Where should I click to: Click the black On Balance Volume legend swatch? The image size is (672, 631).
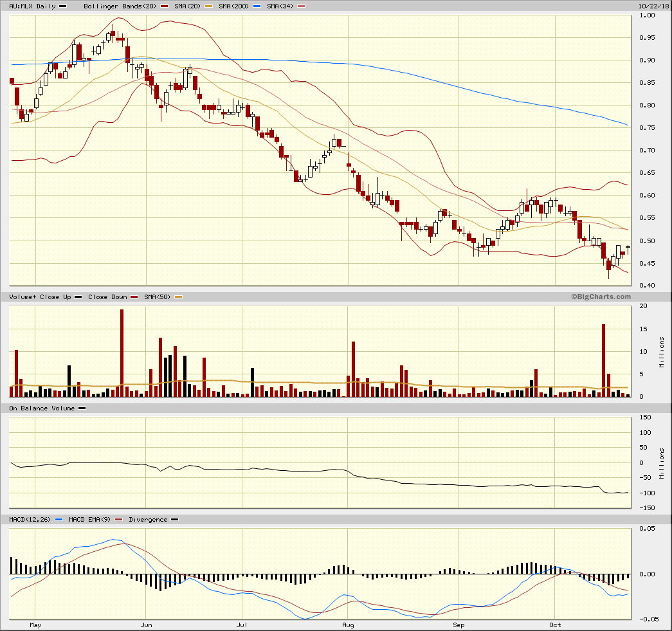point(82,408)
